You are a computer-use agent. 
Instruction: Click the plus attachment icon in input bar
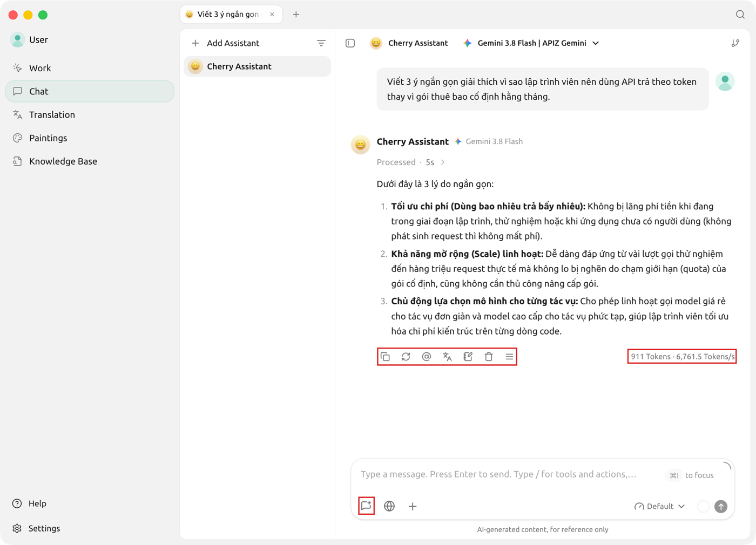pos(413,506)
